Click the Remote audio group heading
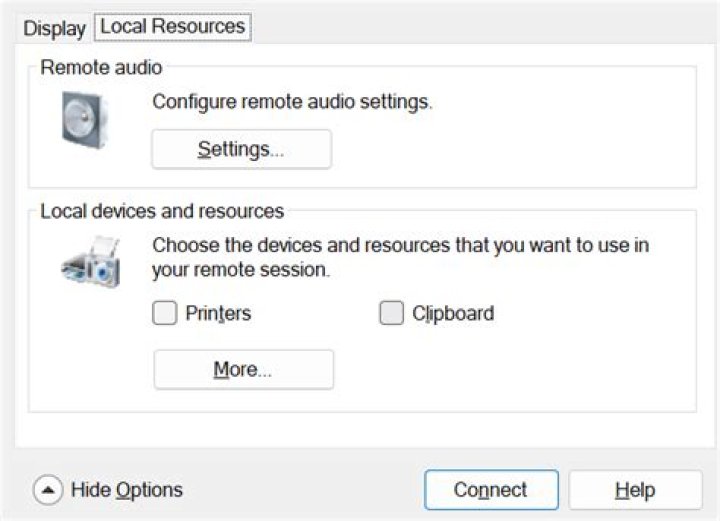This screenshot has height=521, width=720. (x=101, y=67)
